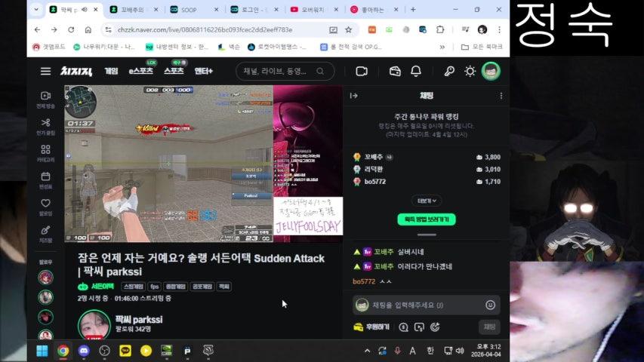Open the 게임 tab

[111, 71]
